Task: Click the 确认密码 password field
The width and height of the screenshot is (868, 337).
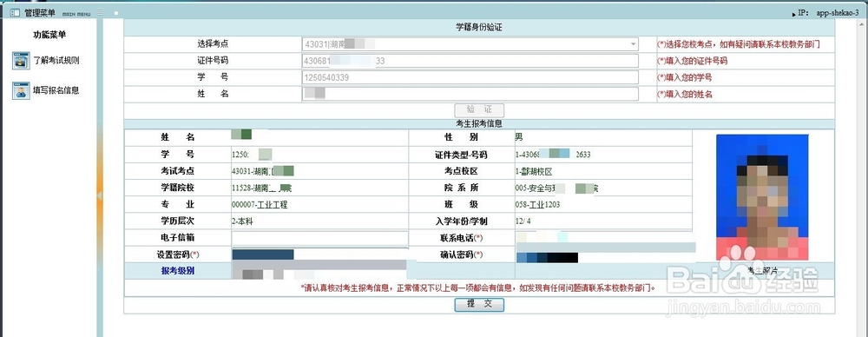Action: tap(603, 256)
